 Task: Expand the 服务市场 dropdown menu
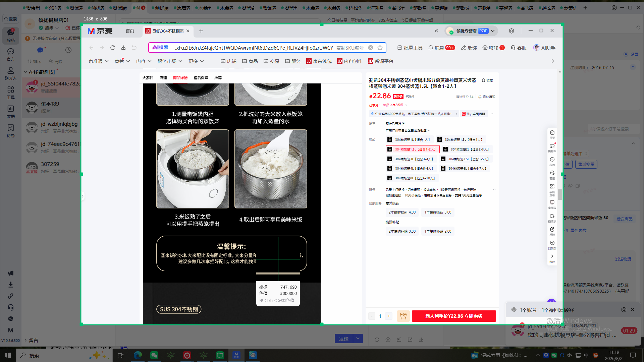pyautogui.click(x=170, y=61)
